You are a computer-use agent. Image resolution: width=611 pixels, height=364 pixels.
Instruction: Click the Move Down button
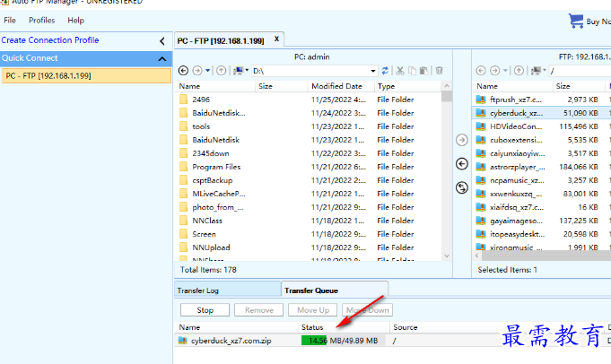[x=367, y=310]
